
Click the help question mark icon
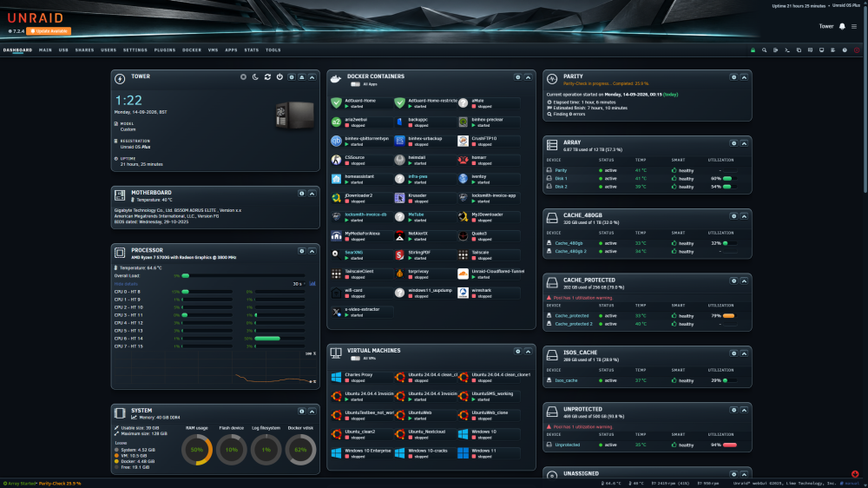click(x=845, y=49)
